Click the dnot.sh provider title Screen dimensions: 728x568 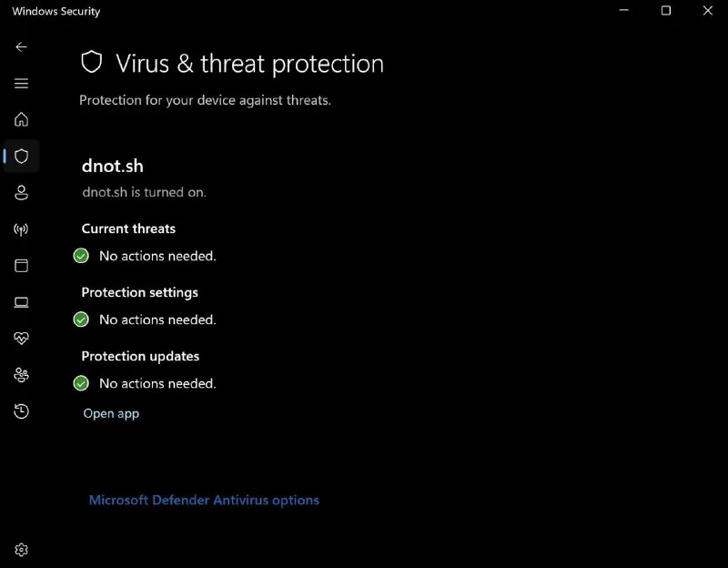click(x=112, y=167)
